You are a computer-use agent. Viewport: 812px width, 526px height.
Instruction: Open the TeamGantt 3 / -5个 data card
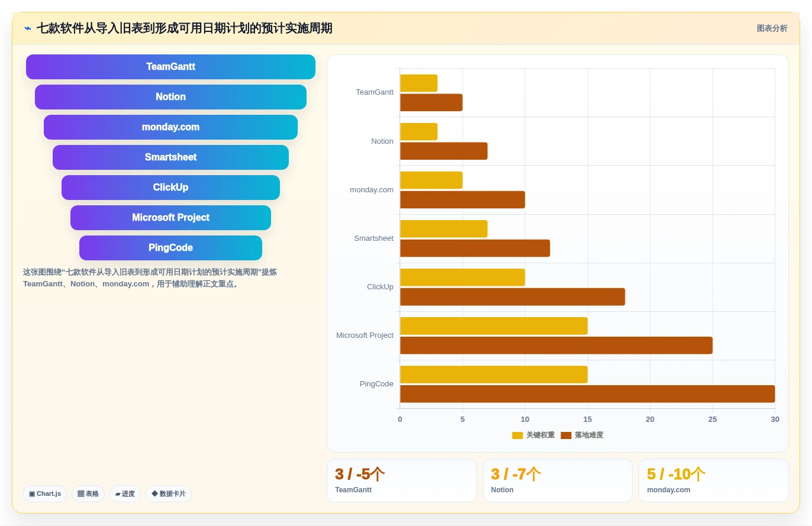pos(402,480)
